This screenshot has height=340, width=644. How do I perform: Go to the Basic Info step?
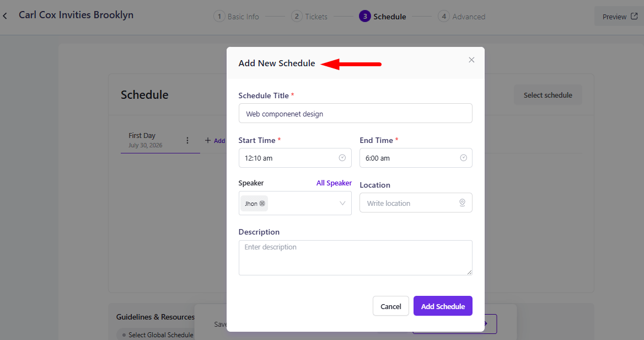236,17
